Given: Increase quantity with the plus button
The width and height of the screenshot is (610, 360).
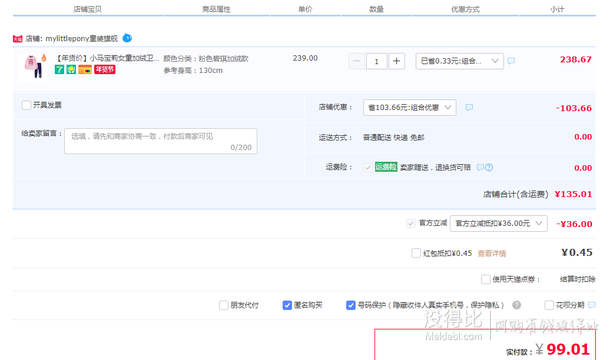Looking at the screenshot, I should [x=396, y=61].
